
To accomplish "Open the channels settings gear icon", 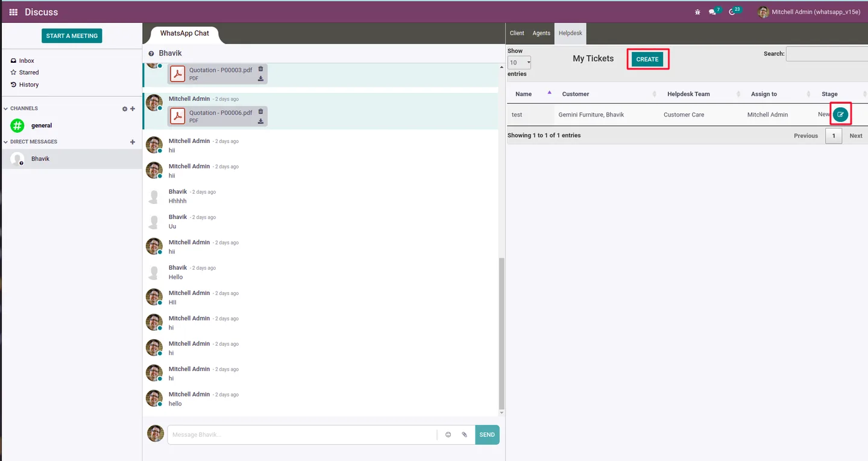I will pos(125,109).
